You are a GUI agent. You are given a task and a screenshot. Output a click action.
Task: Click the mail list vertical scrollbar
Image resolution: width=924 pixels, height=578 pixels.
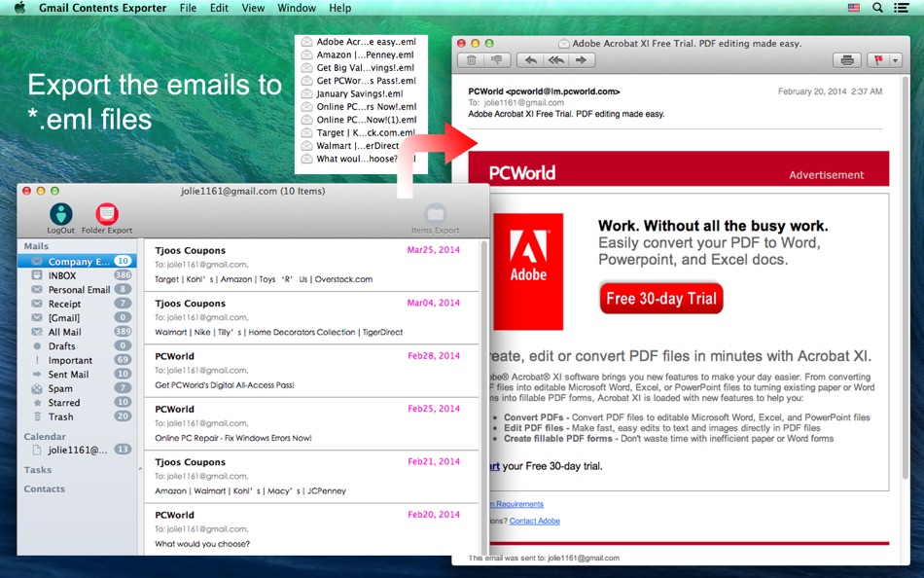[x=484, y=396]
